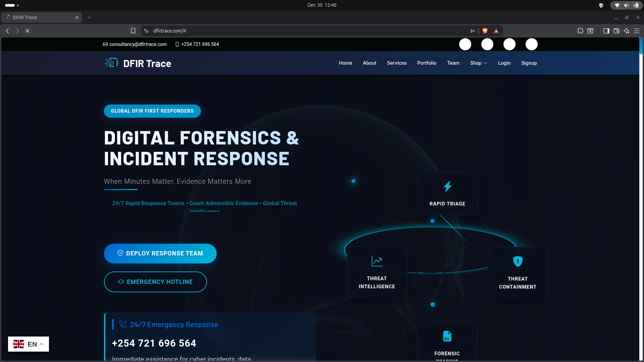Open the browser hamburger menu
The image size is (644, 362).
(637, 31)
